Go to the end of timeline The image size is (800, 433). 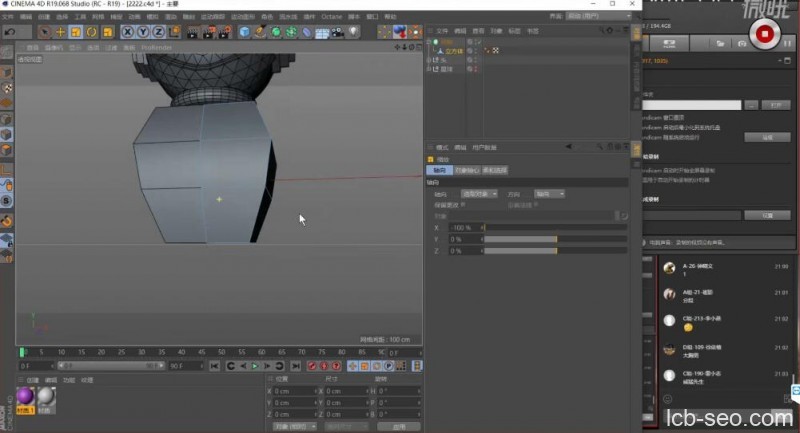tap(295, 366)
